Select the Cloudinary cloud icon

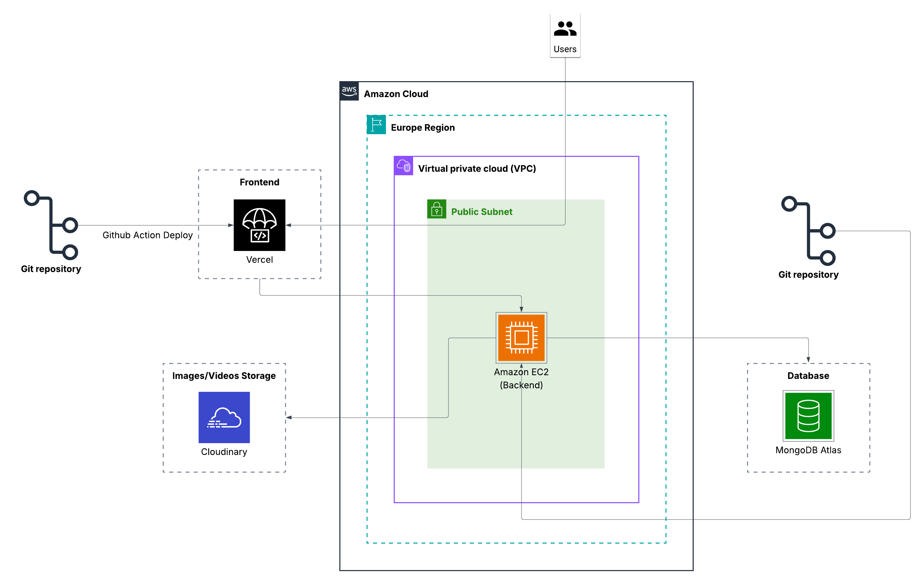coord(224,417)
